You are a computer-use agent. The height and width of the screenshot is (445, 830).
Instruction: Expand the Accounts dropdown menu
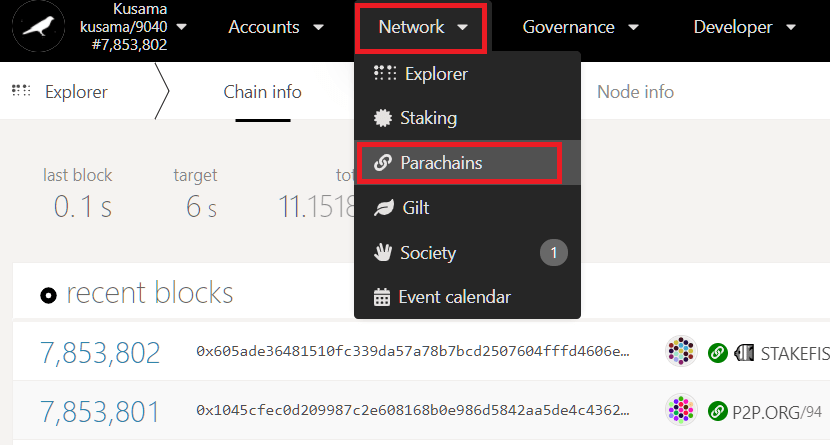(x=276, y=28)
